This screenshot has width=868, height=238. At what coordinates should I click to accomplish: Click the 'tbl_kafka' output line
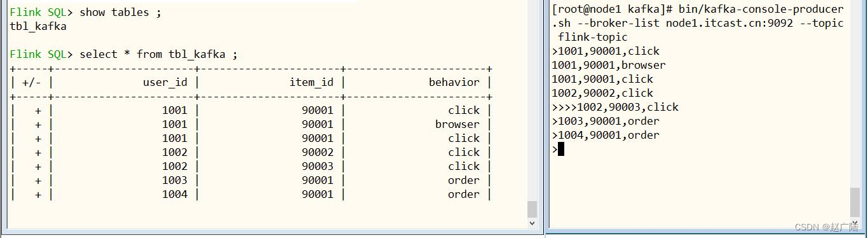[38, 26]
